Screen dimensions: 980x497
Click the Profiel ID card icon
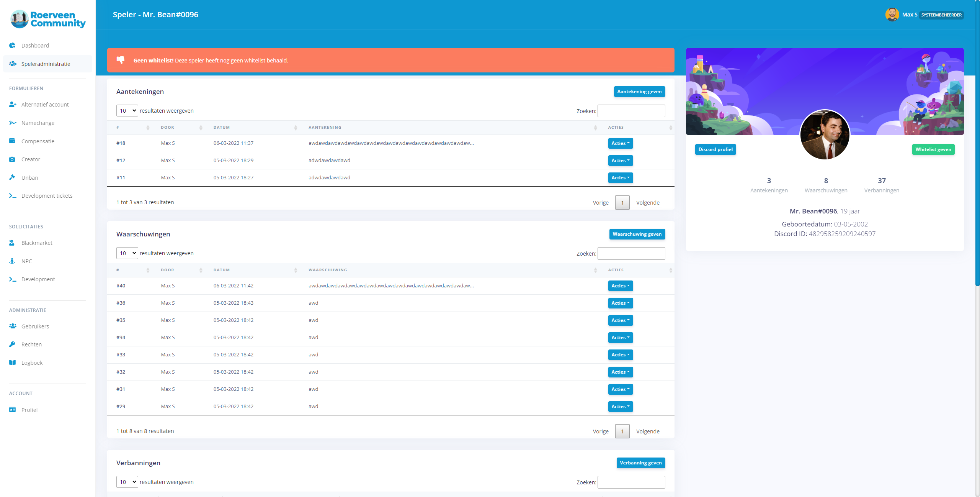12,410
